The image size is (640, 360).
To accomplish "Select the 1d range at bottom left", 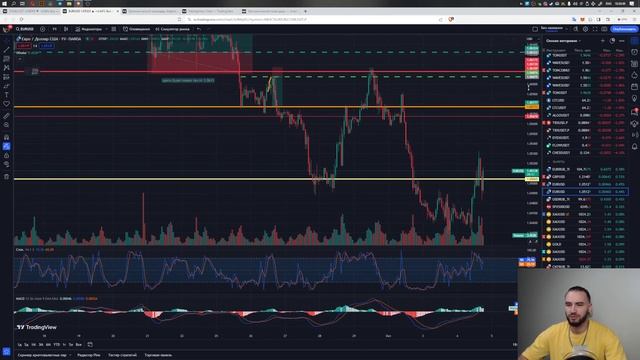I will 19,344.
